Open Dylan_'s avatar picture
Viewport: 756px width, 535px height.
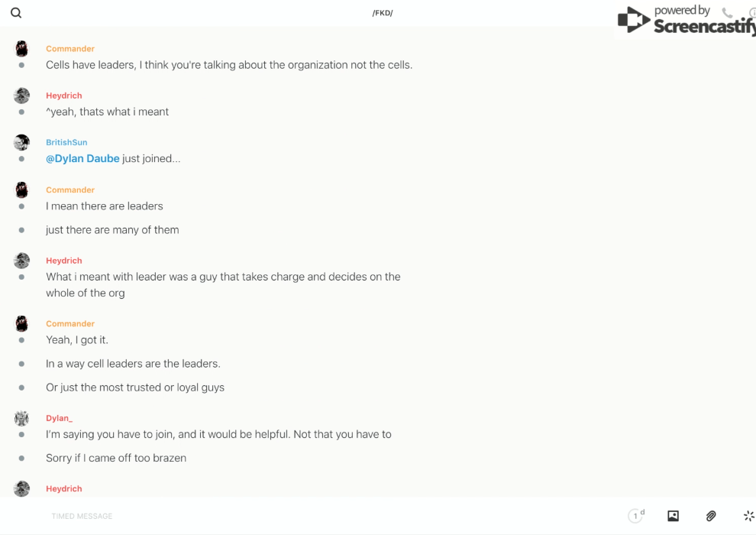(x=21, y=418)
